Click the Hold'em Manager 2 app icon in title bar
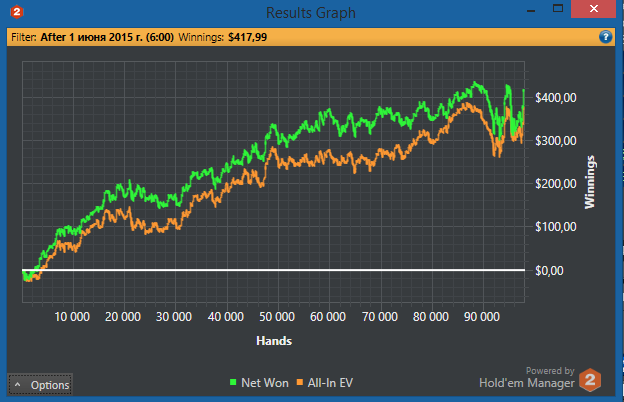 tap(17, 12)
